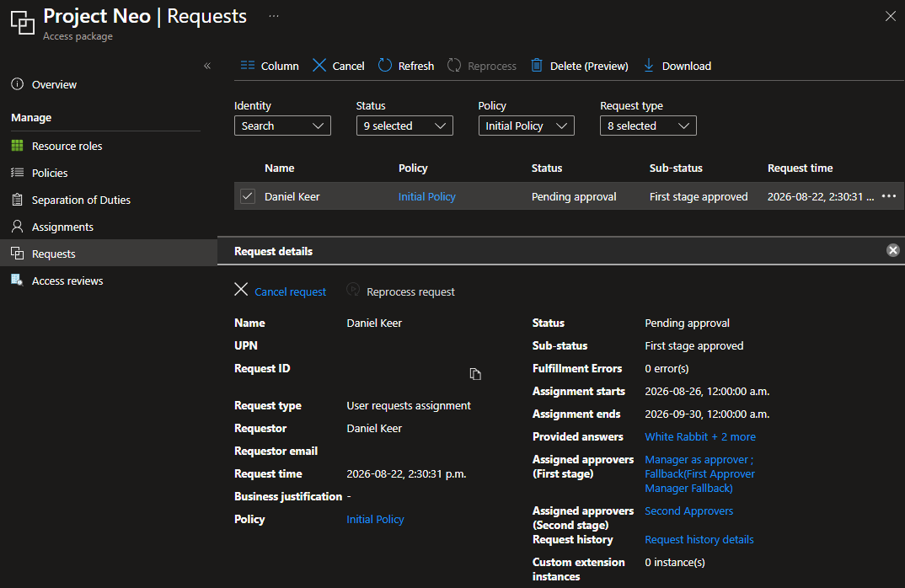The image size is (905, 588).
Task: Sort by the Sub-status column header
Action: [x=676, y=168]
